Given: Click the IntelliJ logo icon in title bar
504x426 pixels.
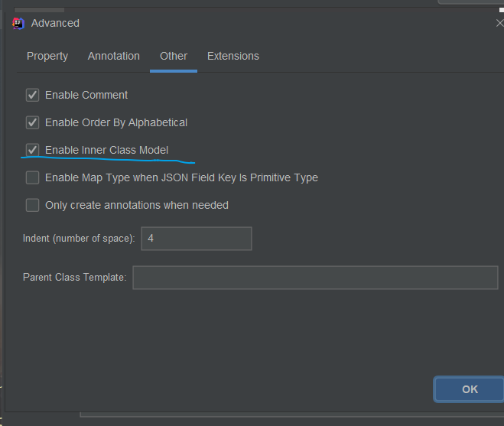Looking at the screenshot, I should 18,23.
